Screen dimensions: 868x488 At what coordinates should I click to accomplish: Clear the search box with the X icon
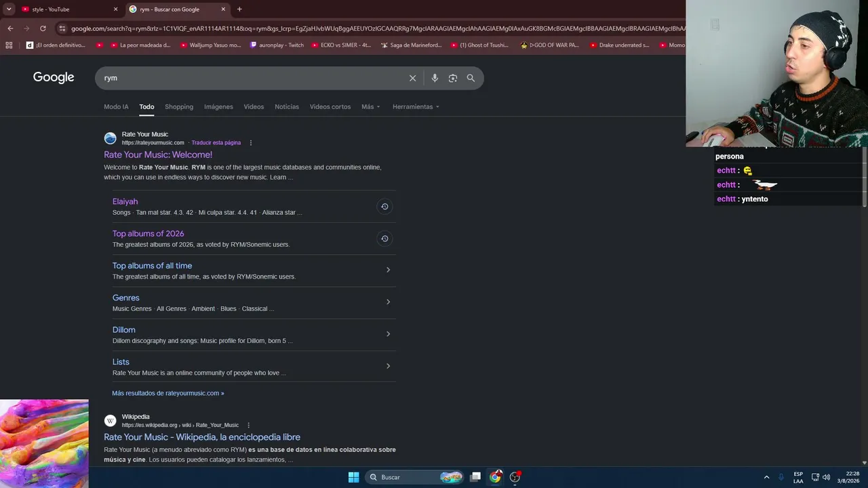coord(412,78)
